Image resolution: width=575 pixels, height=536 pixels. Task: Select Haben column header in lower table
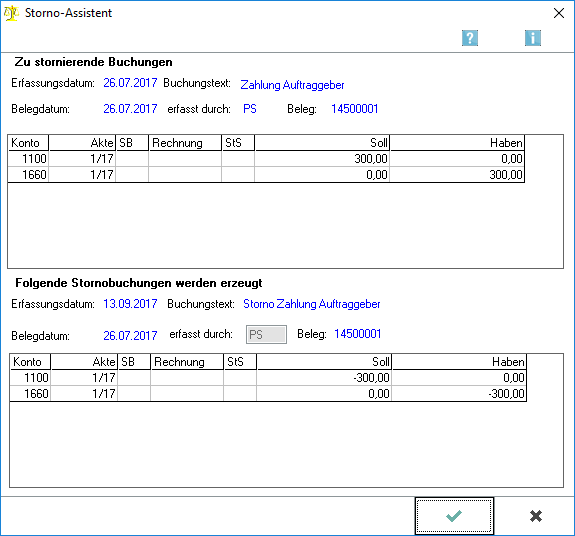pos(459,362)
